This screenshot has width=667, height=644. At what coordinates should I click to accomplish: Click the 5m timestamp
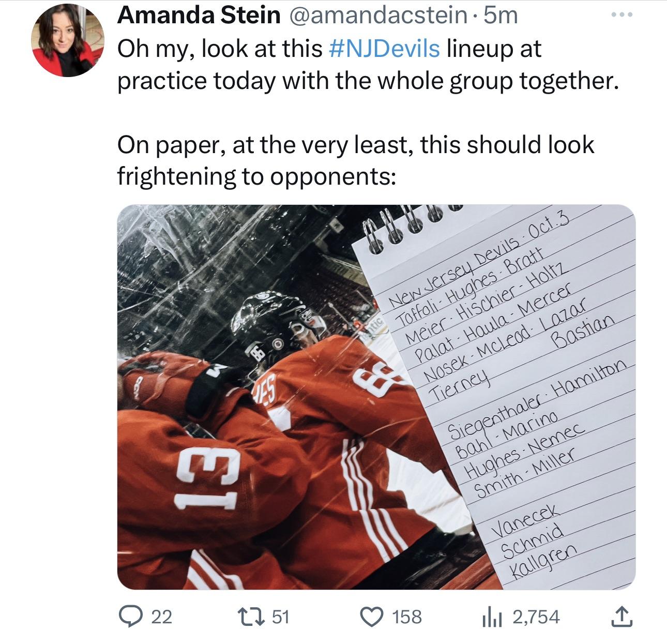499,16
